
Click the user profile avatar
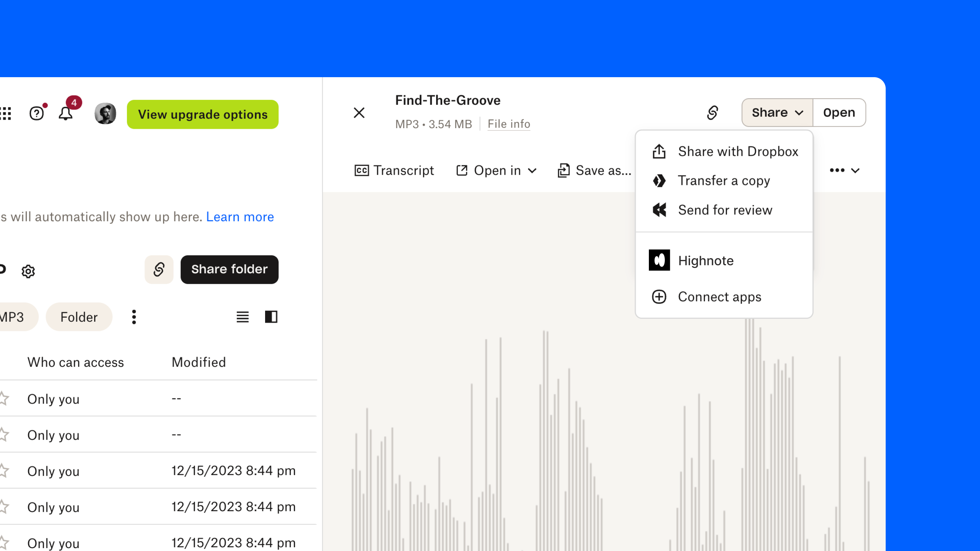[x=105, y=113]
